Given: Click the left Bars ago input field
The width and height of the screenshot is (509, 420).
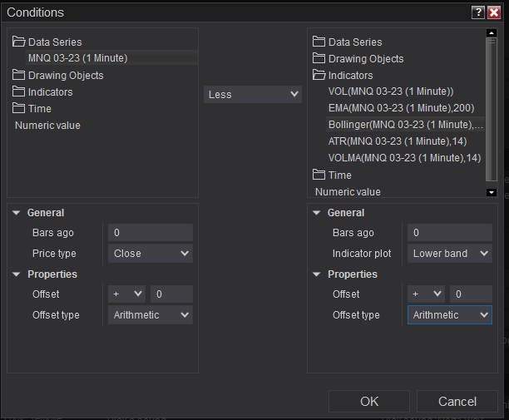Looking at the screenshot, I should click(x=151, y=233).
